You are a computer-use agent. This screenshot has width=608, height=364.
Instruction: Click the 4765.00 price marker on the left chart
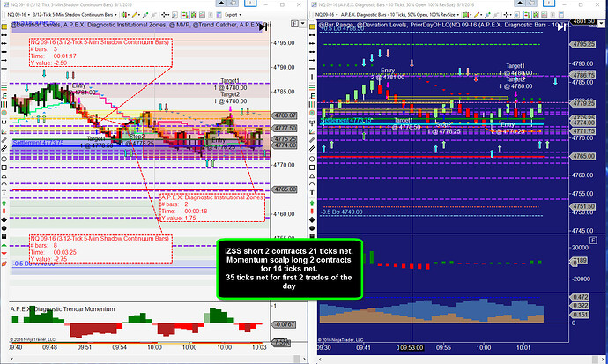(x=285, y=189)
